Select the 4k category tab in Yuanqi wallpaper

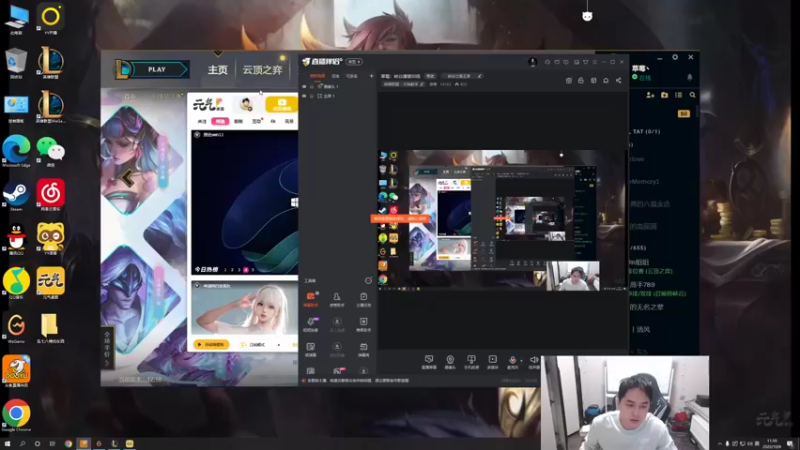click(x=273, y=121)
